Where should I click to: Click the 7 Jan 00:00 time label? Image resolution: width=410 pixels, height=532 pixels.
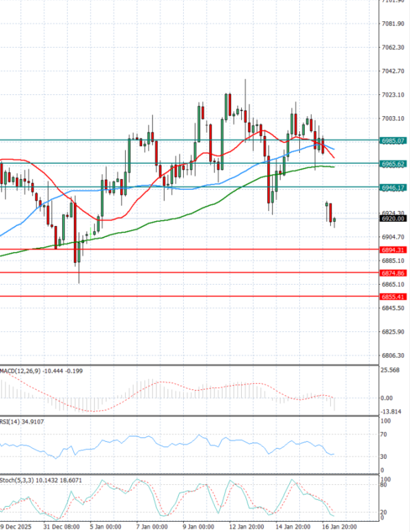click(x=152, y=527)
